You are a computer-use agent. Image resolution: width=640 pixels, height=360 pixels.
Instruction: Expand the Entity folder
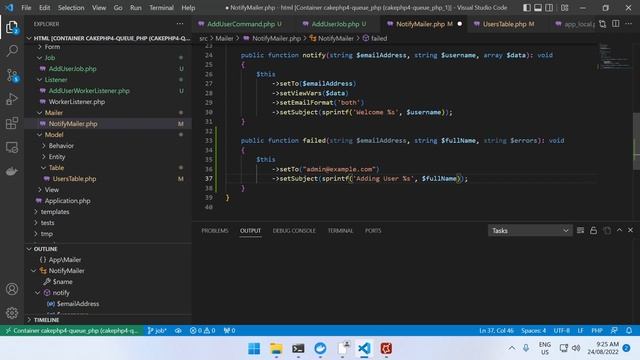coord(44,157)
